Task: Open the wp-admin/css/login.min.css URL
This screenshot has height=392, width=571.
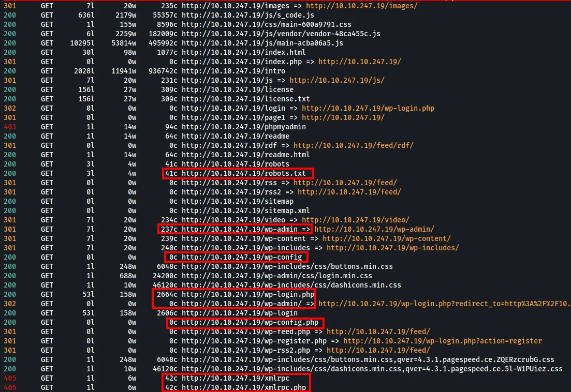Action: pos(276,276)
